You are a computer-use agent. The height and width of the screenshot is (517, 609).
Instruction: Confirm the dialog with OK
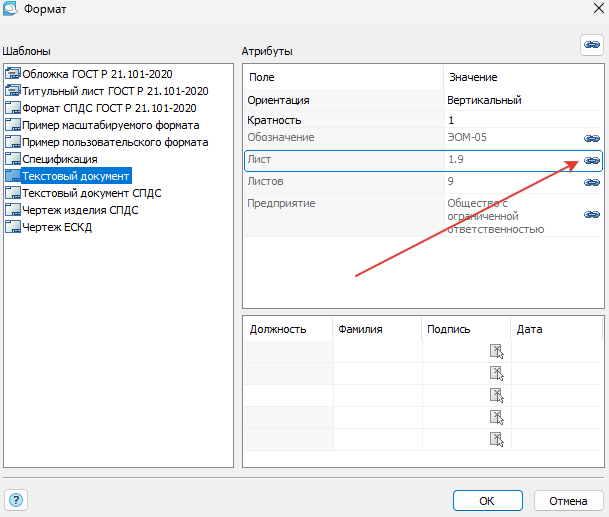[487, 500]
